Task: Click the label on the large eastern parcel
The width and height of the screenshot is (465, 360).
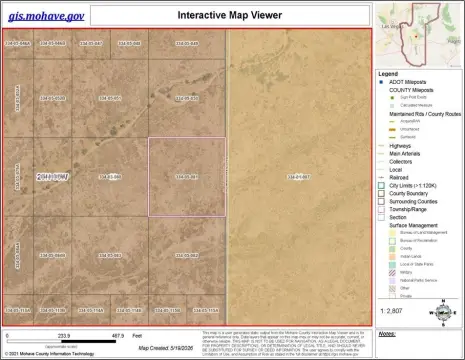Action: tap(299, 177)
